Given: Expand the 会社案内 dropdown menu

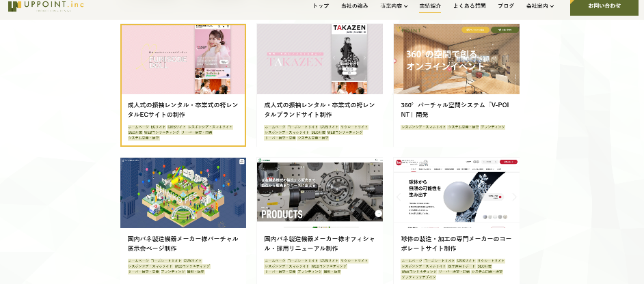Looking at the screenshot, I should pos(540,6).
